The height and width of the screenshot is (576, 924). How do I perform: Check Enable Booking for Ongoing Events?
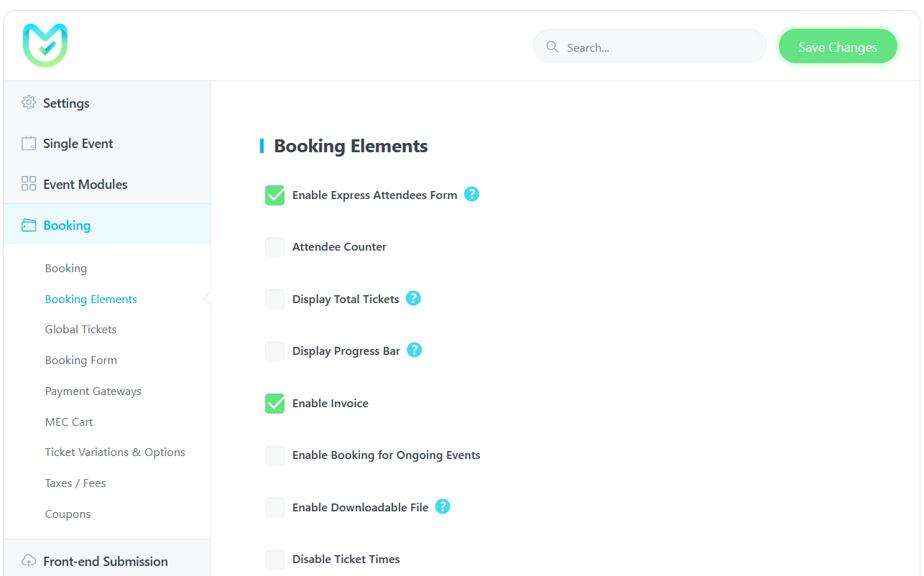click(x=275, y=455)
